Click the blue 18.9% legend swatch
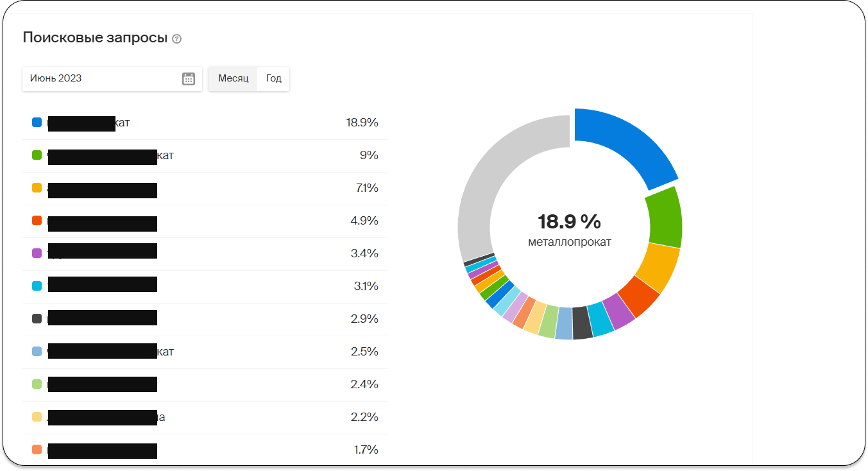This screenshot has height=471, width=868. point(37,123)
